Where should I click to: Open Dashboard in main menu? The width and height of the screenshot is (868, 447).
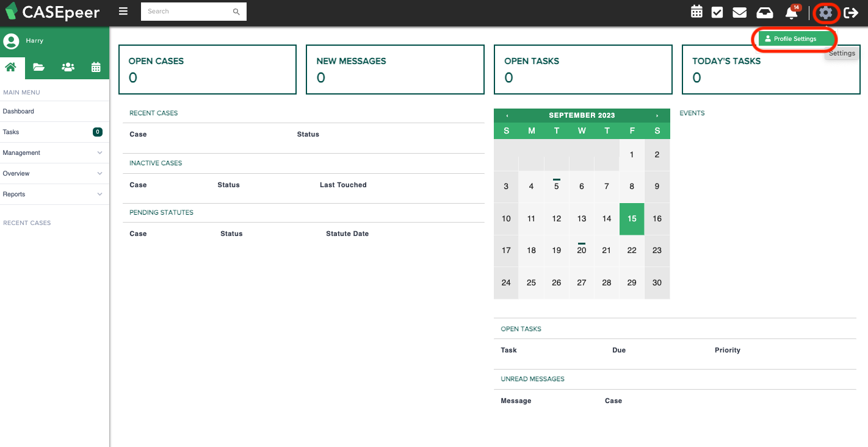tap(54, 112)
